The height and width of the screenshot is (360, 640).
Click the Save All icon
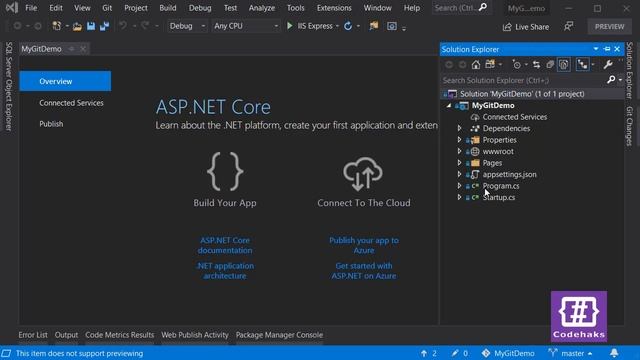click(x=104, y=26)
